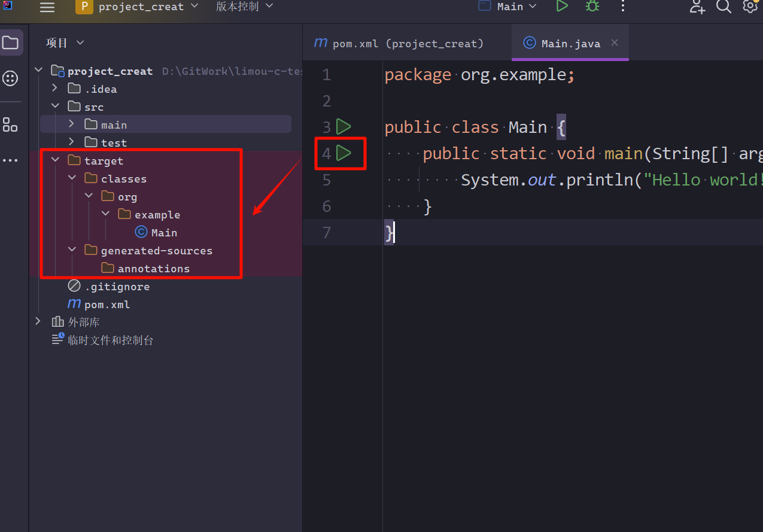Select the .gitignore file in tree

click(117, 287)
